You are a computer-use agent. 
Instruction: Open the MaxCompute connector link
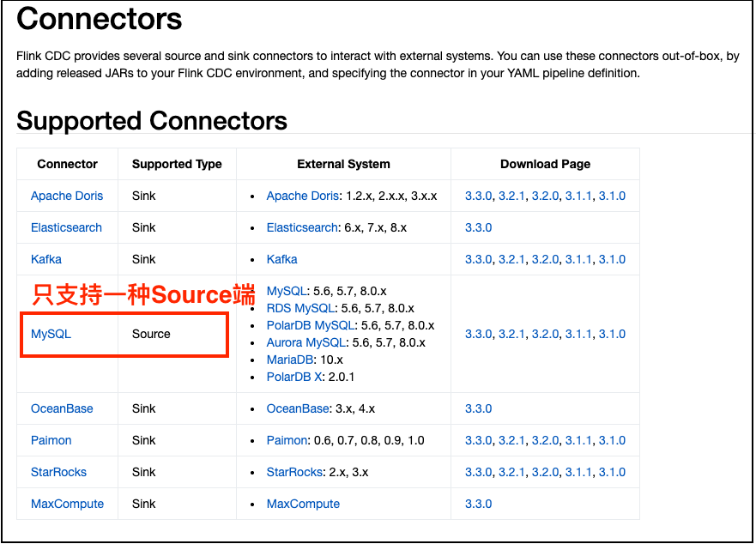coord(68,504)
